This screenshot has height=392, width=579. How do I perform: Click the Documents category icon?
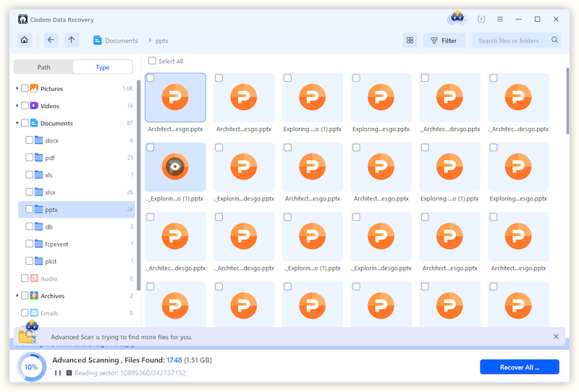(34, 123)
